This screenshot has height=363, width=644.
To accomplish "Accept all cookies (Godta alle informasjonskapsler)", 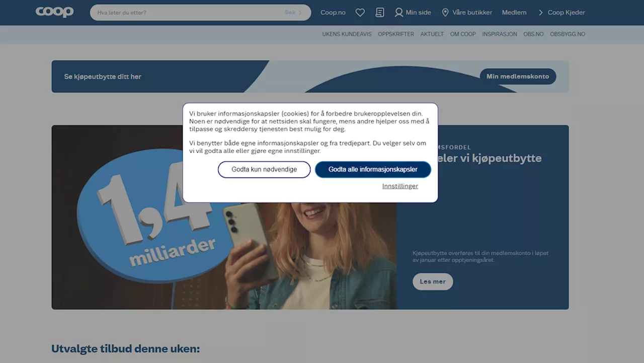I will [373, 170].
